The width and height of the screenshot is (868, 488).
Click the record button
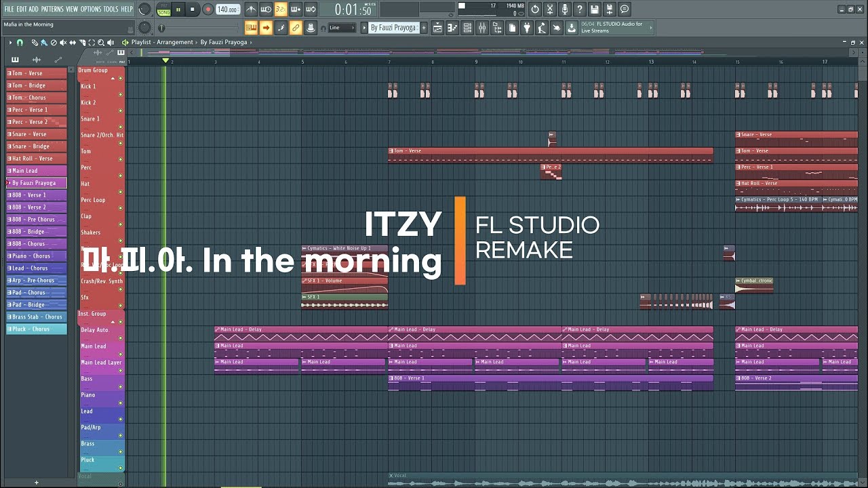click(x=208, y=9)
